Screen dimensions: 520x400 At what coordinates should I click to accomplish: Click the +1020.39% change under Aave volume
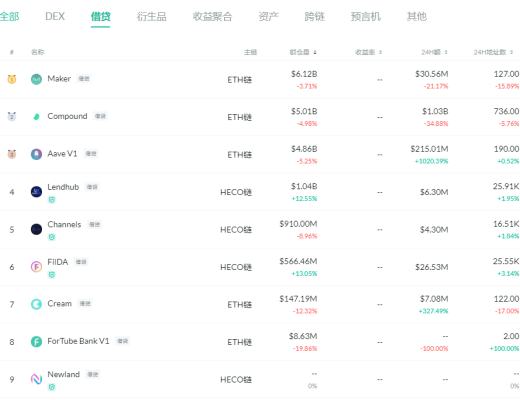click(x=431, y=161)
